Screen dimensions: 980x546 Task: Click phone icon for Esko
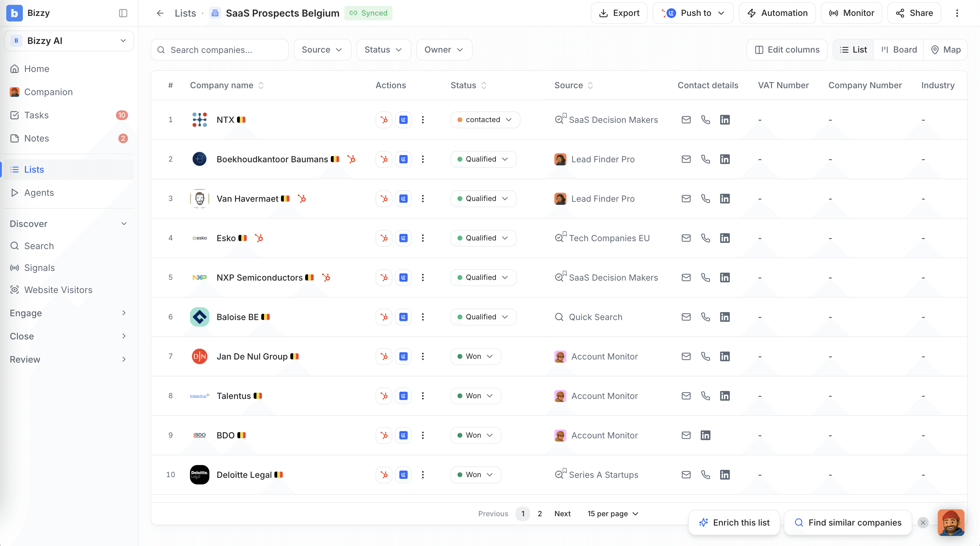click(705, 238)
